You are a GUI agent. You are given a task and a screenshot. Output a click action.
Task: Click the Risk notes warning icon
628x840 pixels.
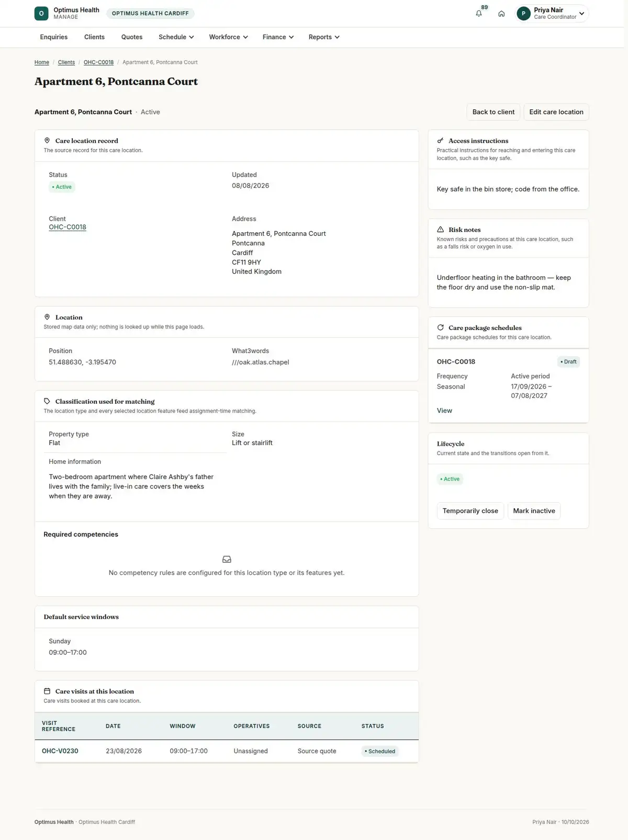440,230
